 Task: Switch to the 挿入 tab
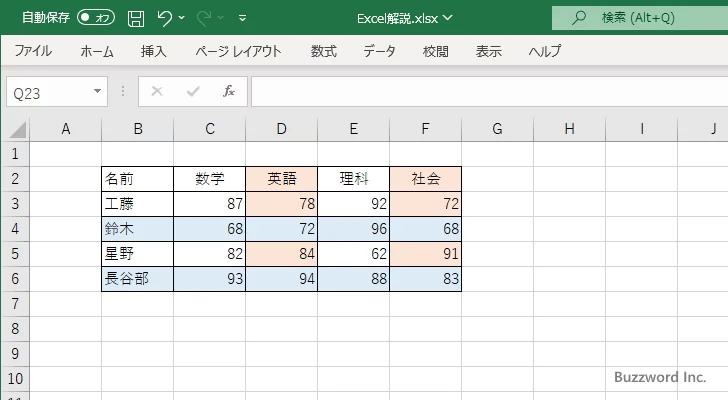click(154, 51)
